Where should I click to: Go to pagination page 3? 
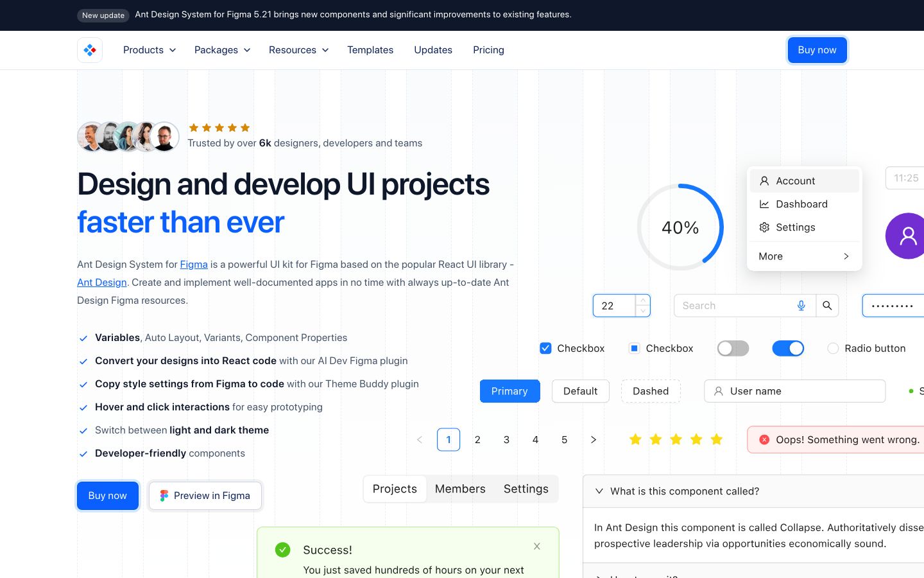pos(506,440)
